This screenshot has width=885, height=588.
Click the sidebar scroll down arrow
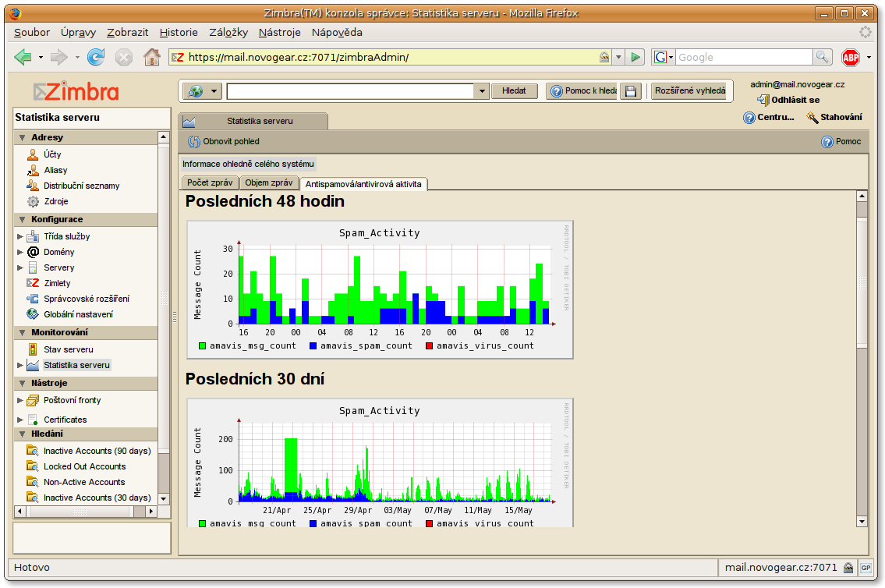164,499
